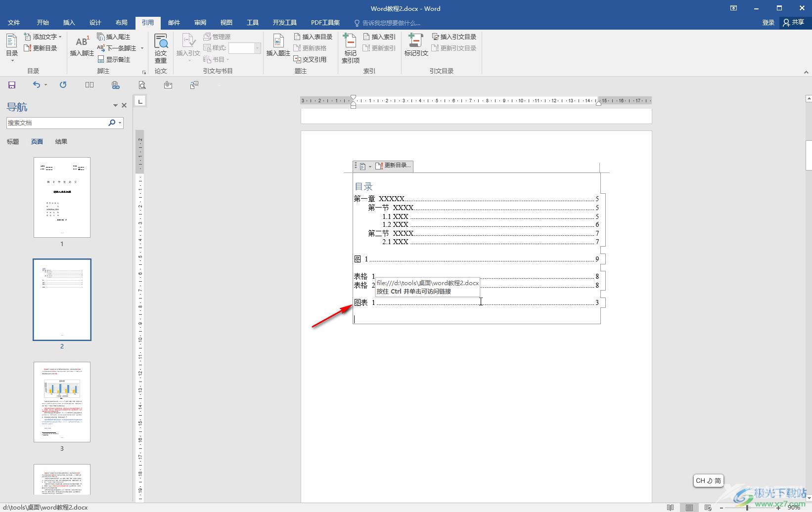The width and height of the screenshot is (812, 512).
Task: Click 显示备注 in footnotes group
Action: tap(113, 59)
